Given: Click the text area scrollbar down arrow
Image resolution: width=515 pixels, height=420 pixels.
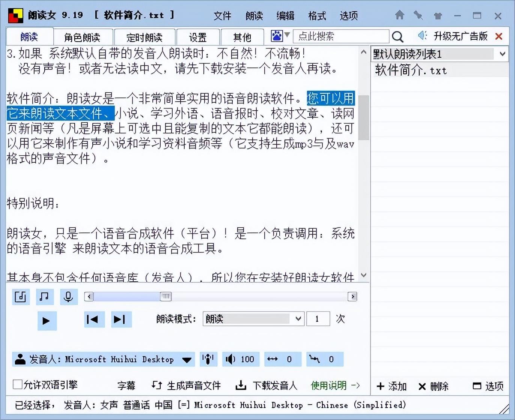Looking at the screenshot, I should pos(363,275).
